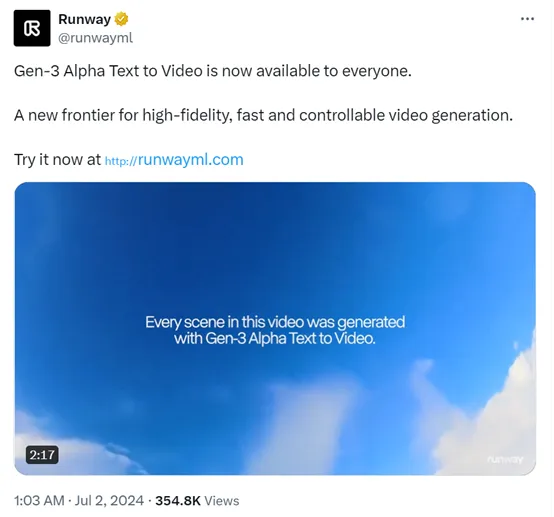554x517 pixels.
Task: Click the 2:17 video duration badge
Action: [x=42, y=454]
